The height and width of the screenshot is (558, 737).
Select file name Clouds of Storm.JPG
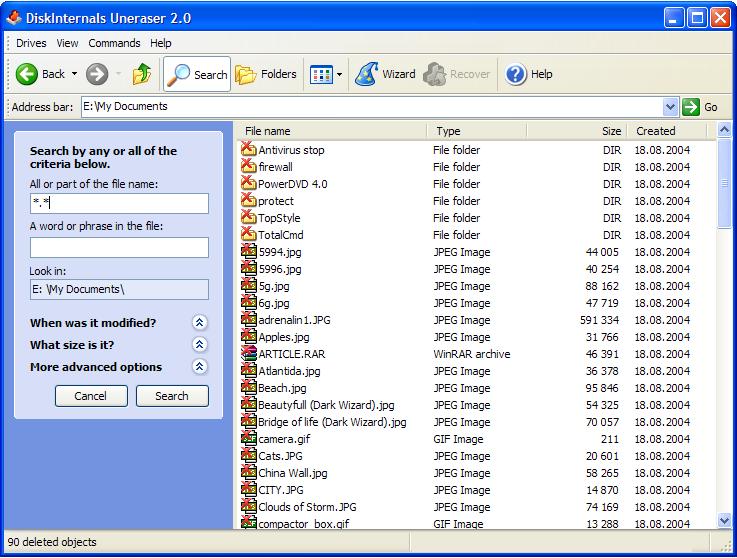coord(307,507)
